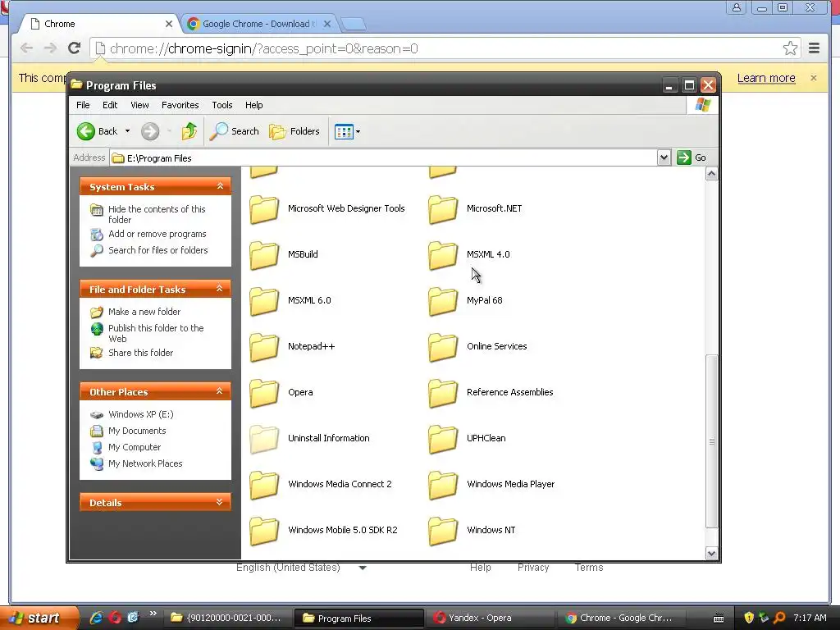Open My Network Places link

tap(145, 464)
